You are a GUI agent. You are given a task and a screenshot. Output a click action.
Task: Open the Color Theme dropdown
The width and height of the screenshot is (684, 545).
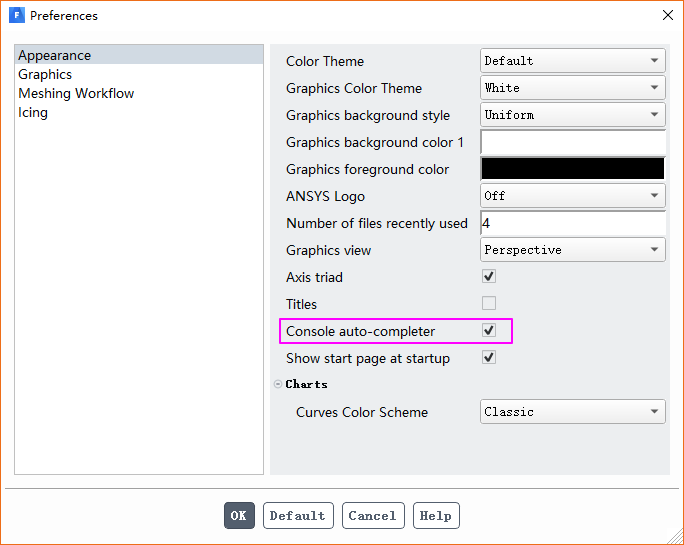pyautogui.click(x=573, y=61)
